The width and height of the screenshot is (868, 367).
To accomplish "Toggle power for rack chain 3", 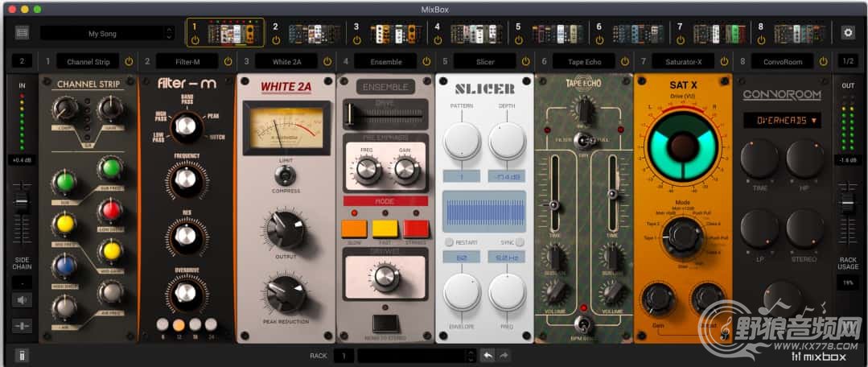I will pos(356,40).
